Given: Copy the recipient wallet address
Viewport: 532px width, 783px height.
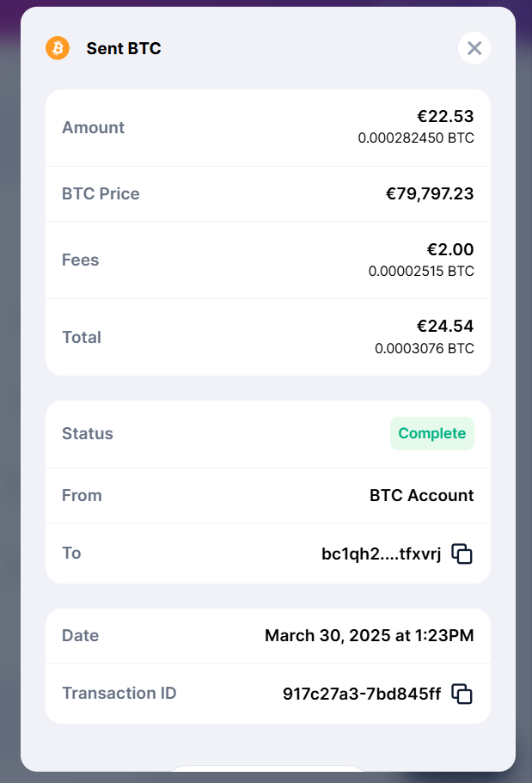Looking at the screenshot, I should 462,554.
